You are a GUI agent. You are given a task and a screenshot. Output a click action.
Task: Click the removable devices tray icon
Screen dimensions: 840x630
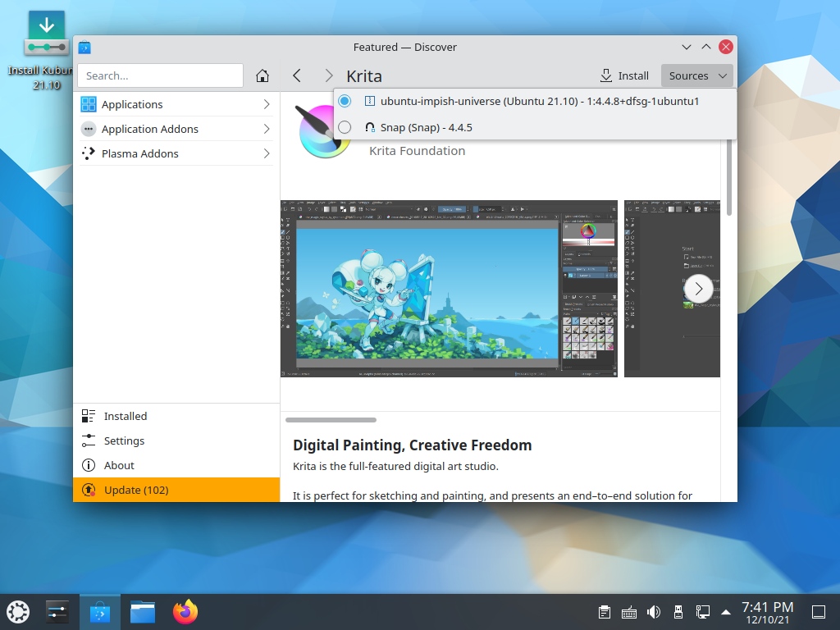click(678, 612)
